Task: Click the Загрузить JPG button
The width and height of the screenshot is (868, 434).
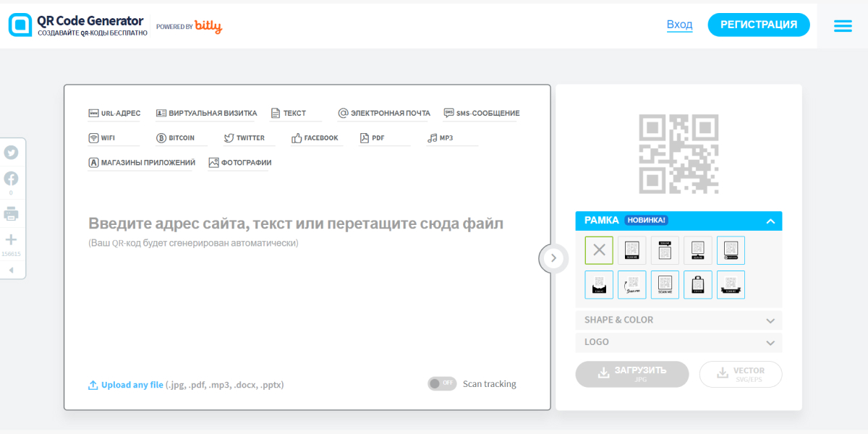Action: click(632, 374)
